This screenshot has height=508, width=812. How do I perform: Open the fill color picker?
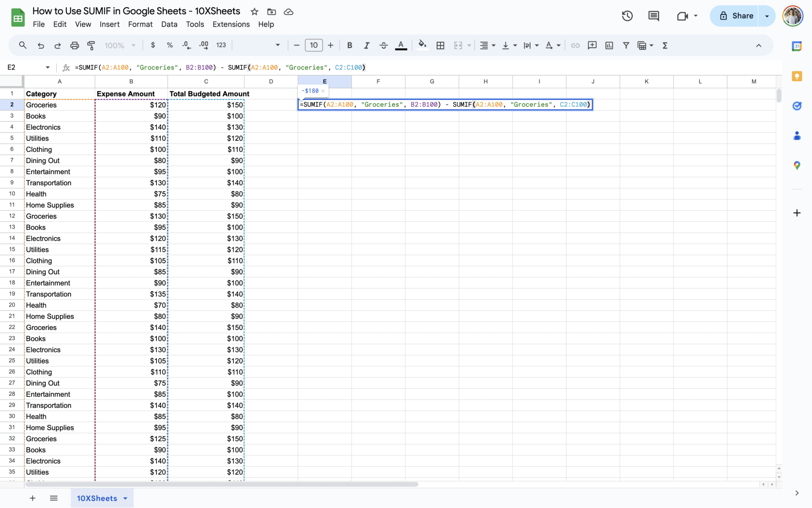(422, 45)
